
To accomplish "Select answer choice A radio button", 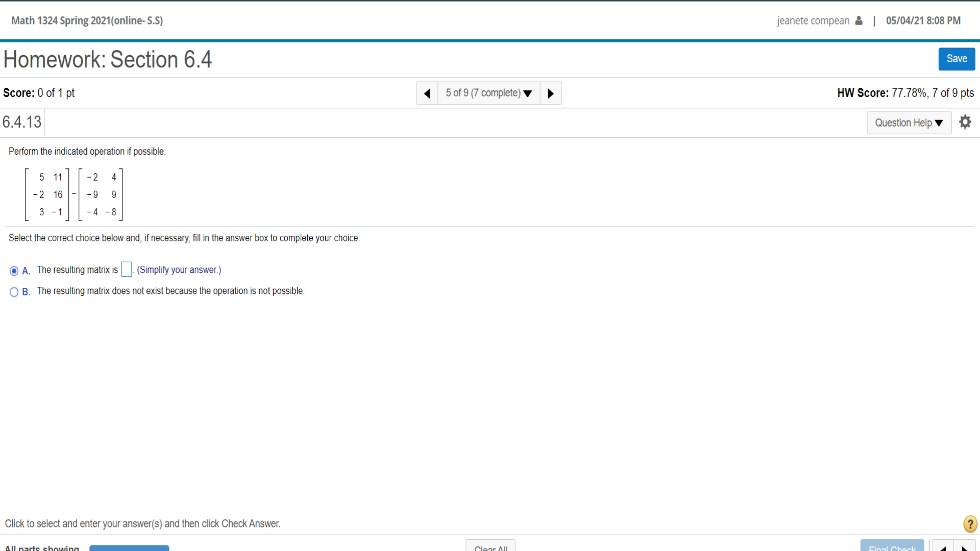I will [14, 270].
